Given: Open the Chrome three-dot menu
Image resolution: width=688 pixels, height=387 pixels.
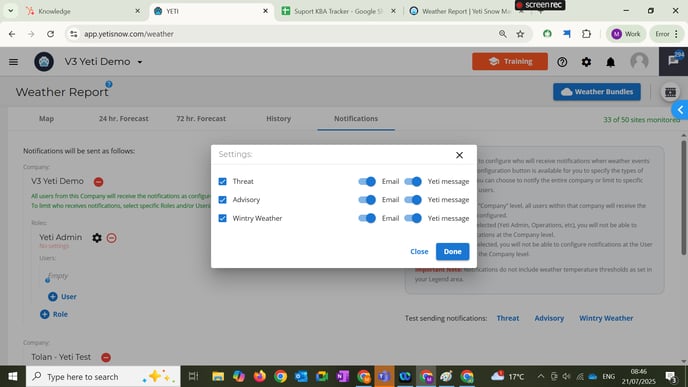Looking at the screenshot, I should (x=676, y=34).
